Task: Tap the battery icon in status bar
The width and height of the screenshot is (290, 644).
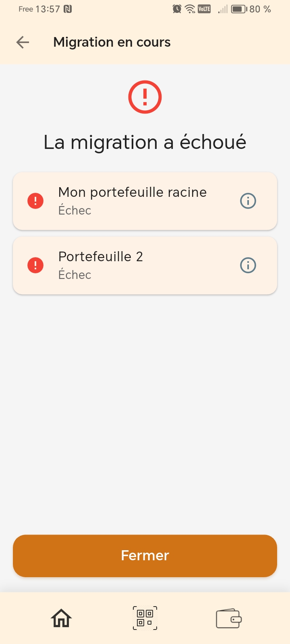Action: click(239, 9)
